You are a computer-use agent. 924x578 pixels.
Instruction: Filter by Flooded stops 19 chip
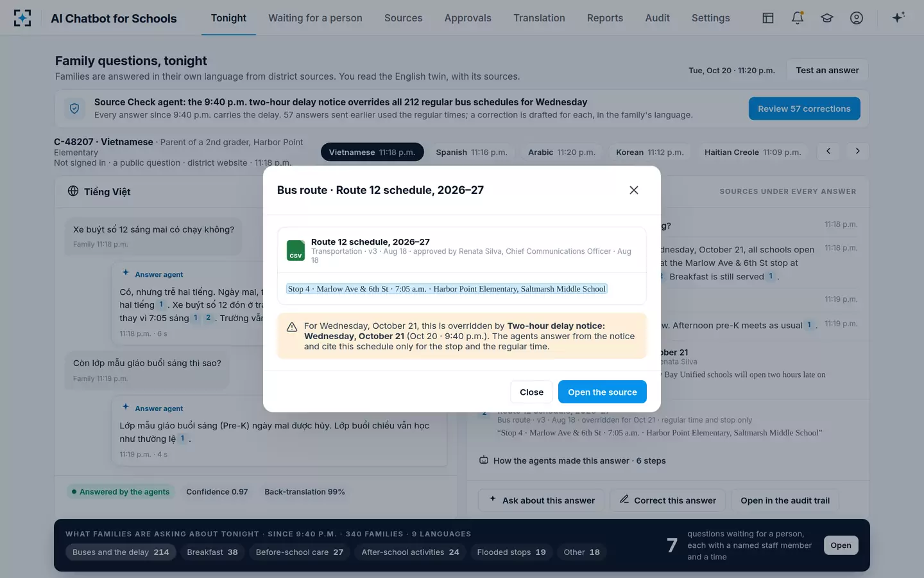511,552
